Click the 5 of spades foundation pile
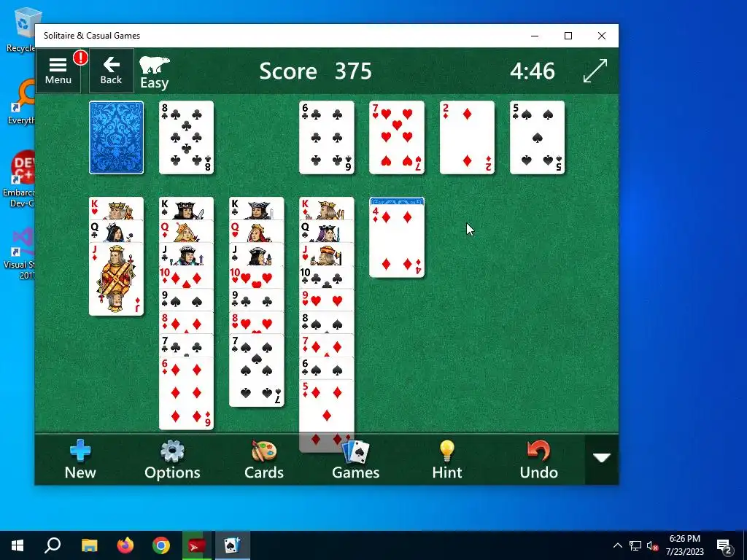The image size is (747, 560). (x=537, y=138)
